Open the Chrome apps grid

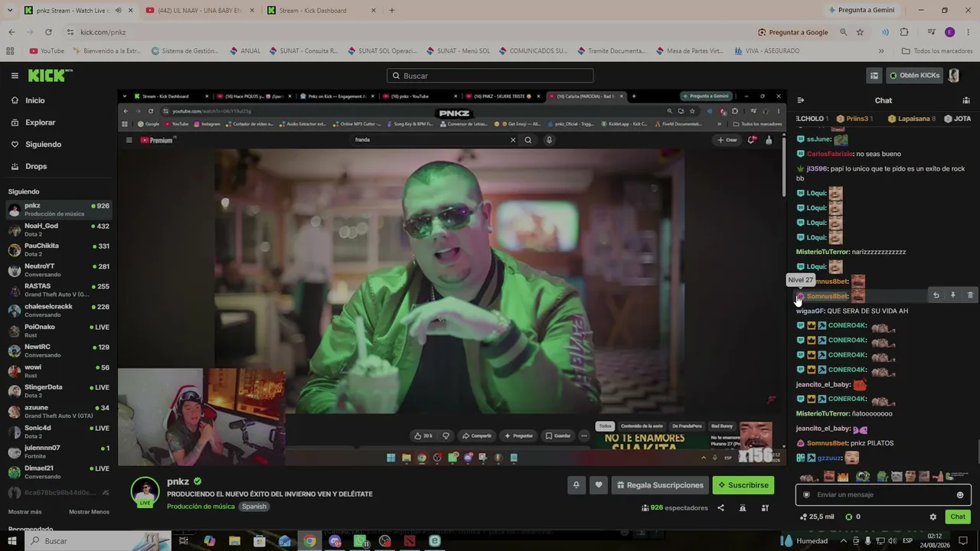click(x=10, y=51)
